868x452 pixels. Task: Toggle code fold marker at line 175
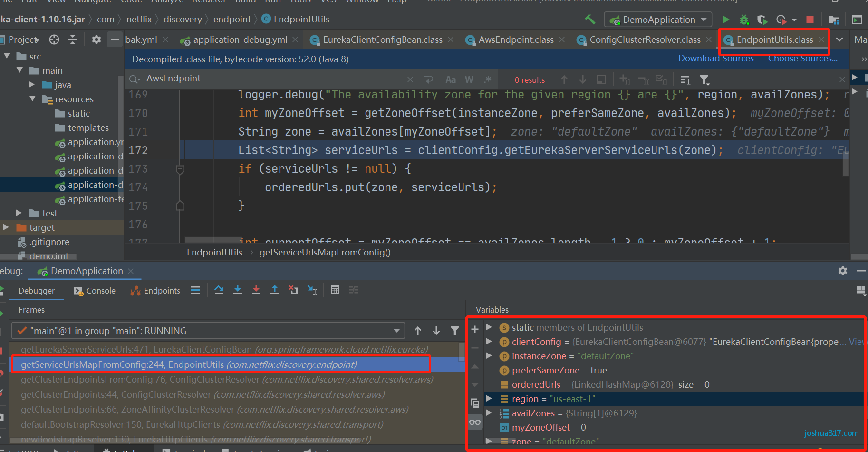coord(180,206)
